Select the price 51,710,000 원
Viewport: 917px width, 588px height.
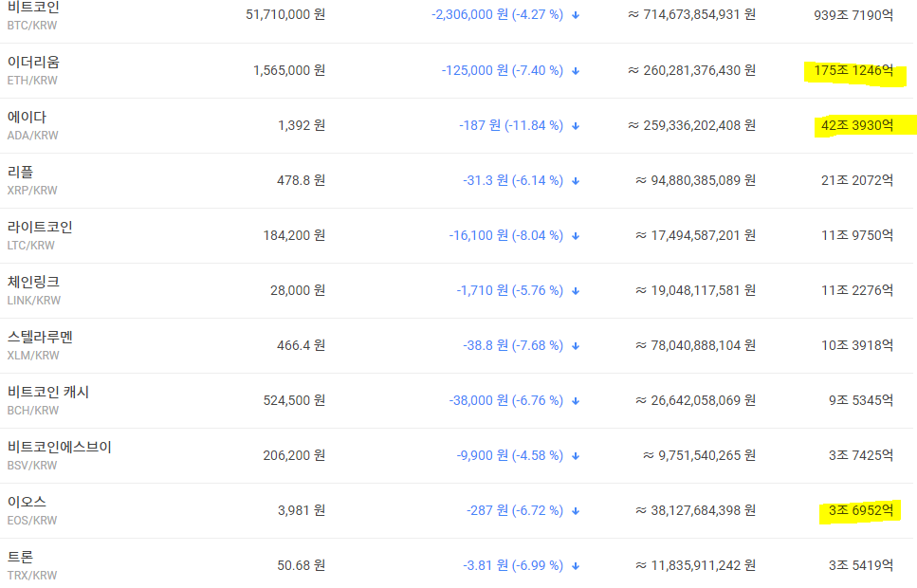click(x=285, y=14)
